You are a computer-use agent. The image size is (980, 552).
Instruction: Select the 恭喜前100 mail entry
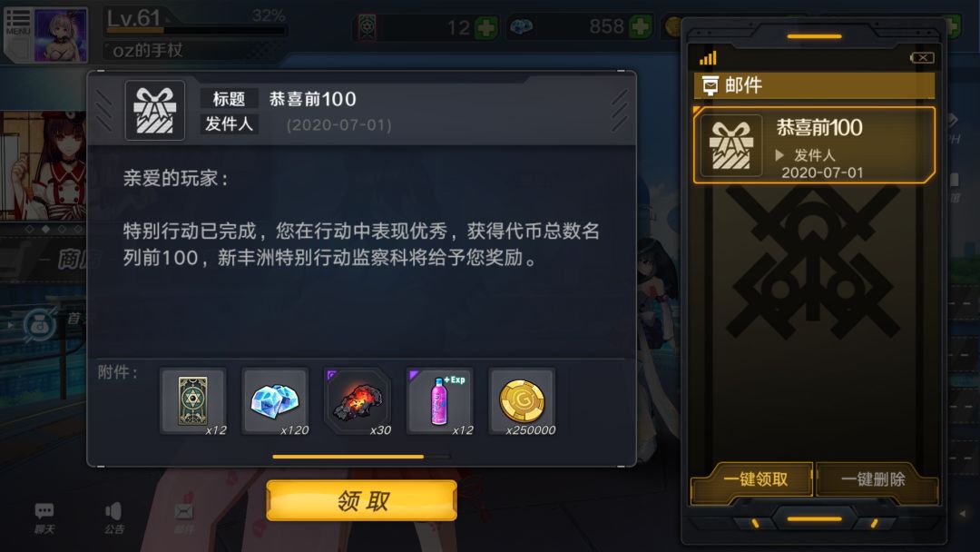coord(814,145)
